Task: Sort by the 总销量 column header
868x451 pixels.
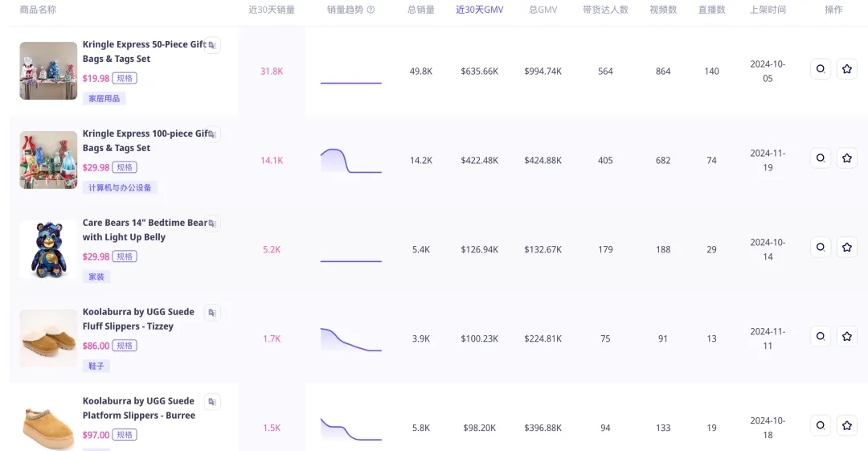Action: [x=420, y=10]
